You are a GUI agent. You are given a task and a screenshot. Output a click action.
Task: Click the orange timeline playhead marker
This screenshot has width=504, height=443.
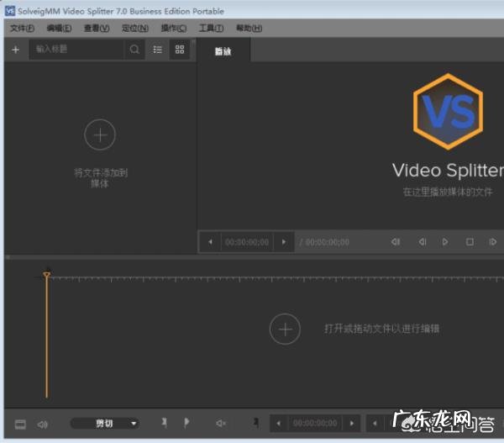click(x=46, y=275)
